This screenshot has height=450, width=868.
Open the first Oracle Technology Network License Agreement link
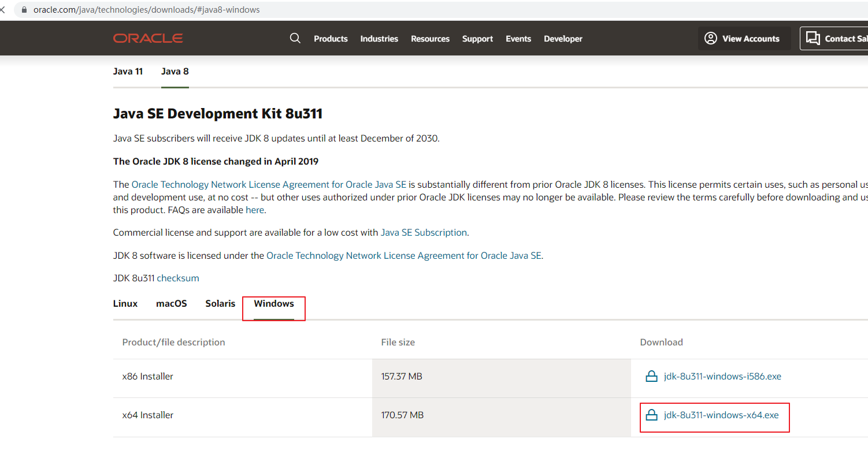pyautogui.click(x=269, y=185)
